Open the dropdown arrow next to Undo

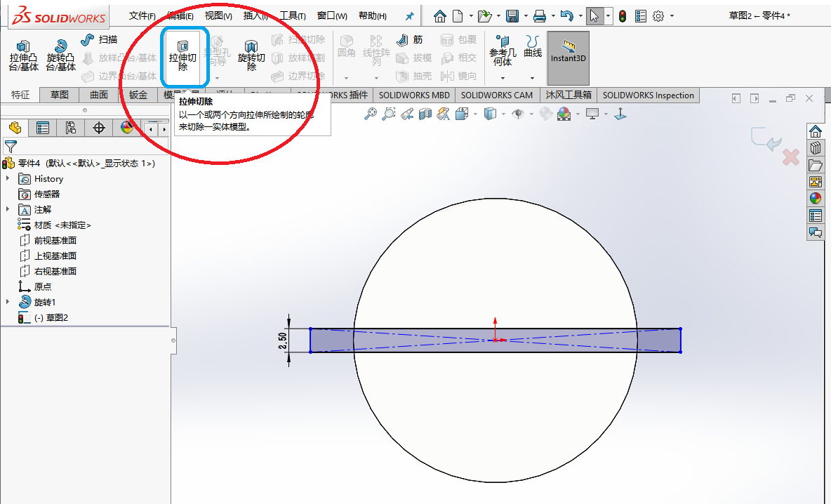tap(580, 16)
